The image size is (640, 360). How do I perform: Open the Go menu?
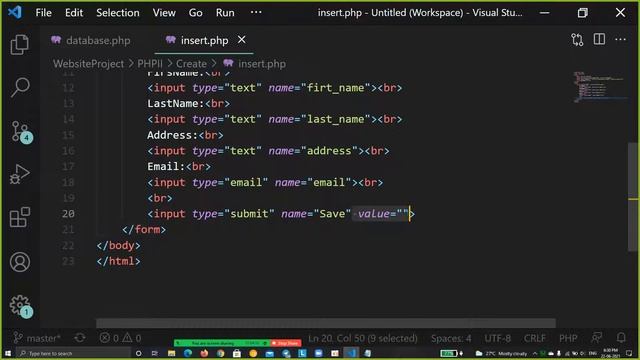tap(196, 13)
